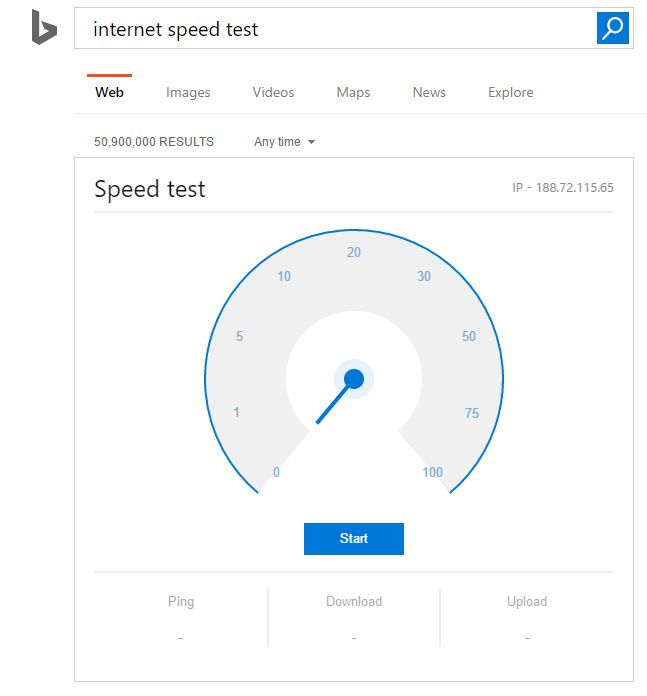Click the speedometer needle center dot

point(353,379)
